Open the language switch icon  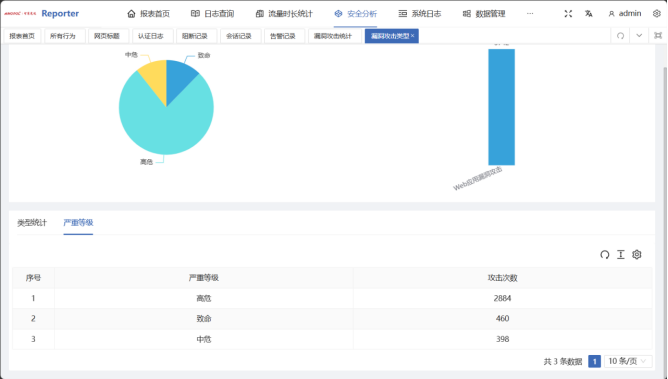tap(589, 14)
